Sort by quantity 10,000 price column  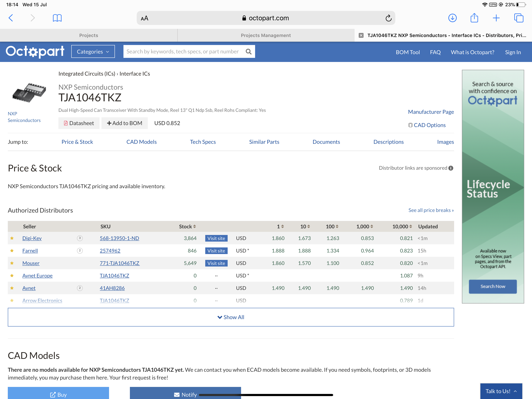point(410,226)
